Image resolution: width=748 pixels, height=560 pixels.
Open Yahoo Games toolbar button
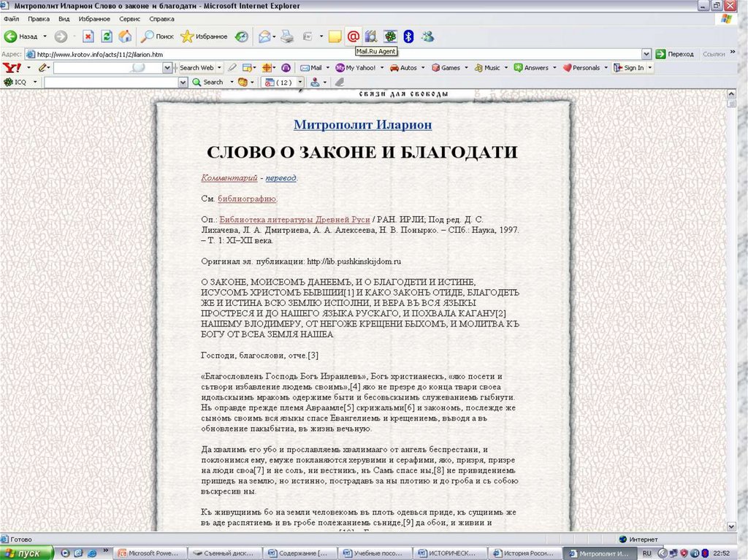point(446,68)
